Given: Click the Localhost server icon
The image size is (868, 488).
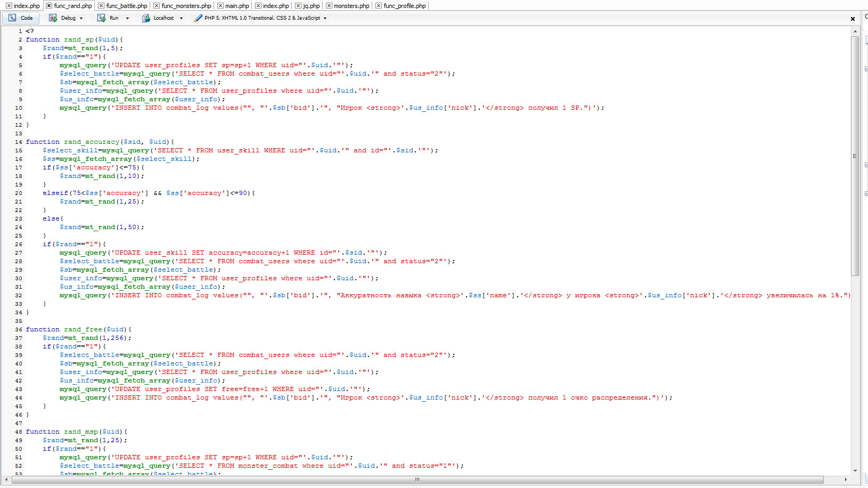Looking at the screenshot, I should pos(146,18).
